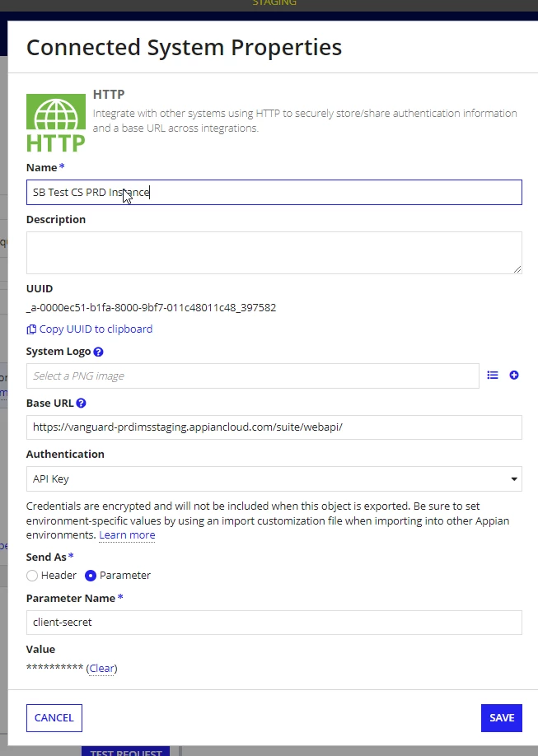Click the Authentication dropdown arrow
Viewport: 538px width, 756px height.
click(x=514, y=479)
